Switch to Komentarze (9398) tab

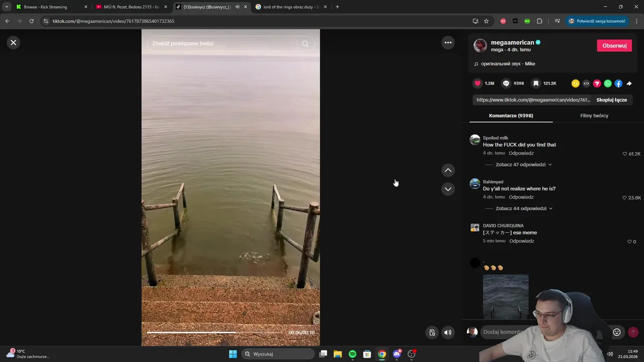coord(511,116)
